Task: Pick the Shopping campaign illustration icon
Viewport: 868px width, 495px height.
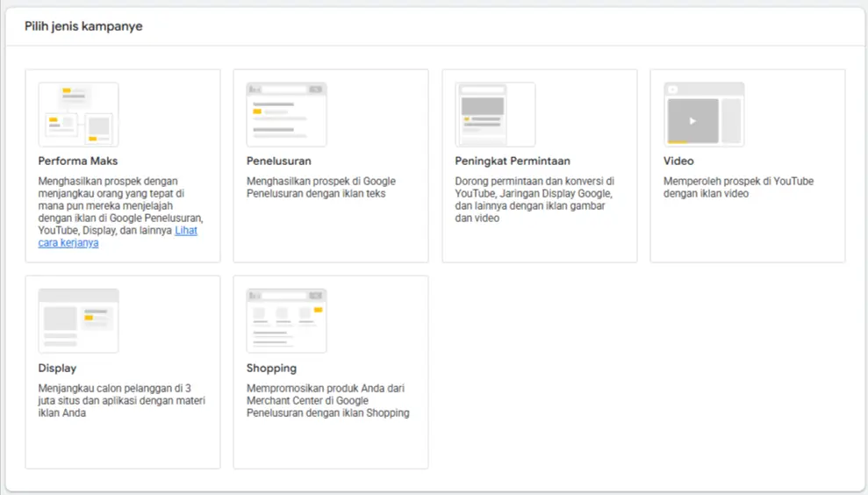Action: click(x=286, y=321)
